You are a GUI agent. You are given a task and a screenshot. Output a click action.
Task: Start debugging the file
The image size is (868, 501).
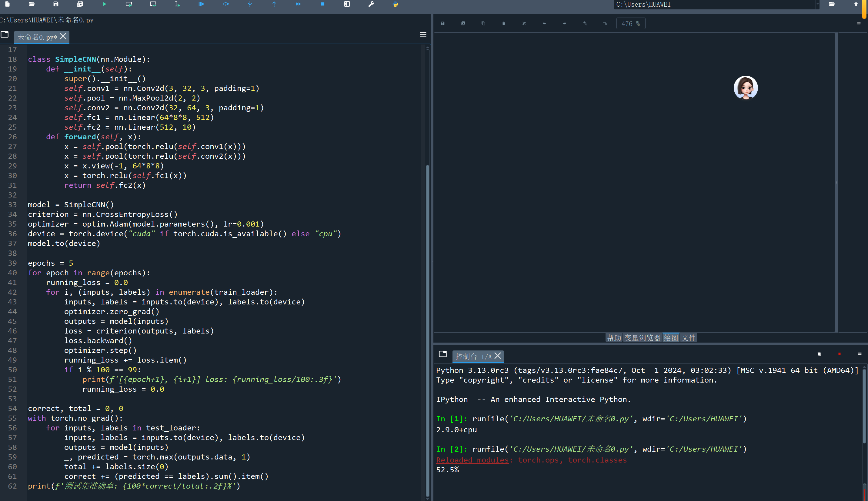[201, 4]
